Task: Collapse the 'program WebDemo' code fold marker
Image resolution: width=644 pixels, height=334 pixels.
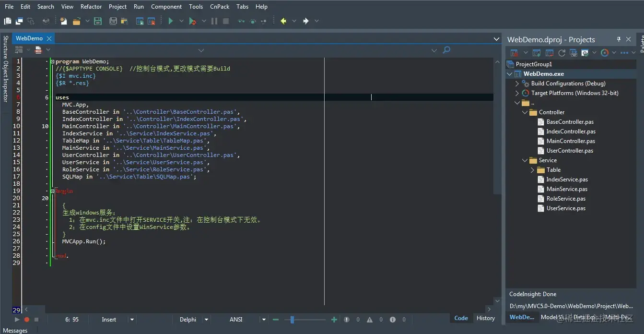Action: tap(52, 61)
